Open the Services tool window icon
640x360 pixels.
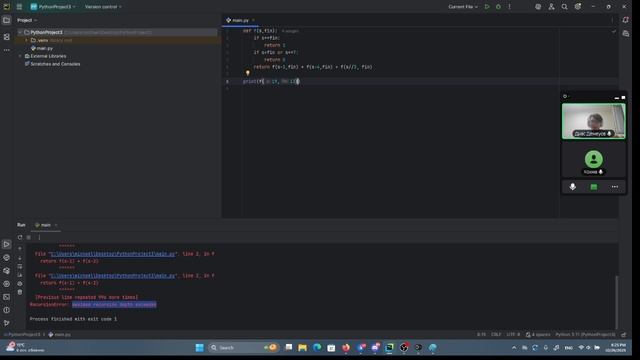click(x=7, y=284)
